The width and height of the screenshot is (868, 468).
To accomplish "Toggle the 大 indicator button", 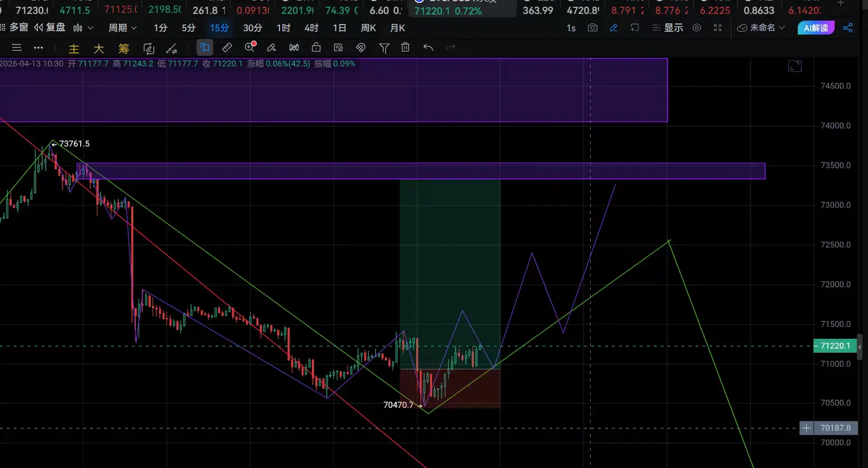I will [x=99, y=48].
